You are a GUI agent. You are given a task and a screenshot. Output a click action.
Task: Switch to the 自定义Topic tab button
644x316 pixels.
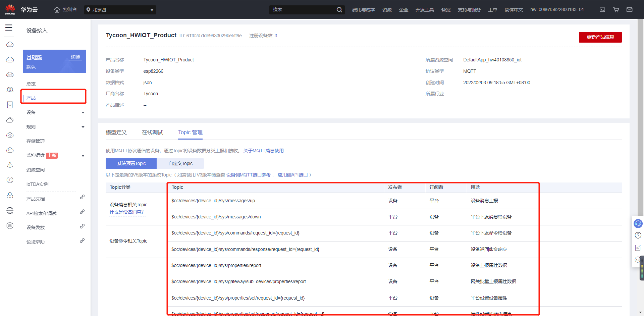click(180, 163)
